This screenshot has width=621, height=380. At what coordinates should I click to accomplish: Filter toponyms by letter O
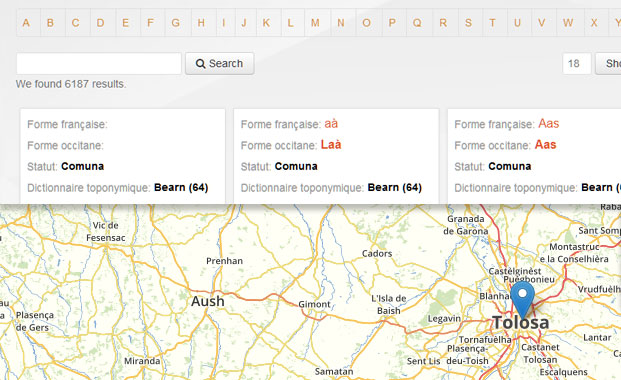[x=366, y=23]
